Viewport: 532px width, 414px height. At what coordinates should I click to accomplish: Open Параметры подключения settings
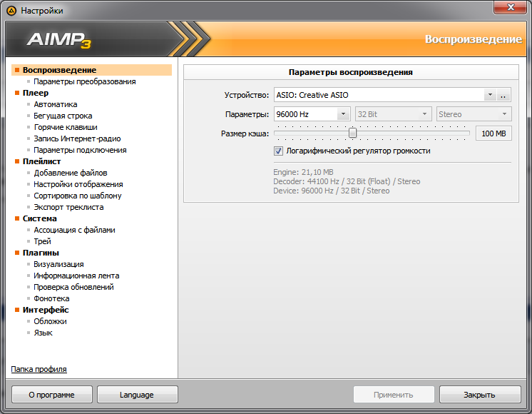click(x=80, y=150)
